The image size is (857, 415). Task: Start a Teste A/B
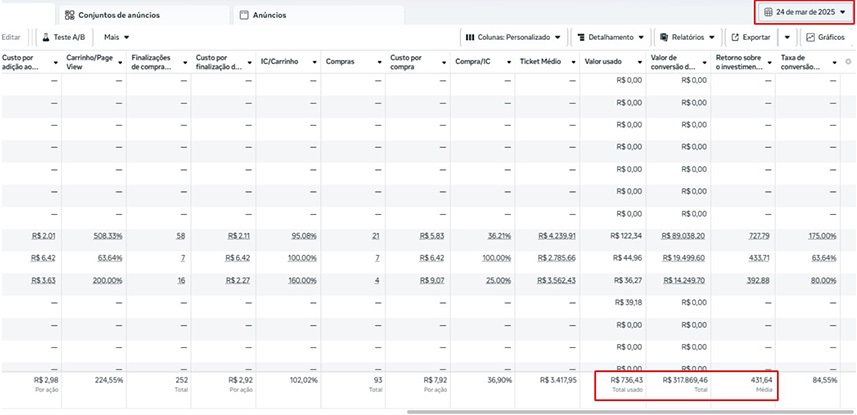click(x=63, y=37)
